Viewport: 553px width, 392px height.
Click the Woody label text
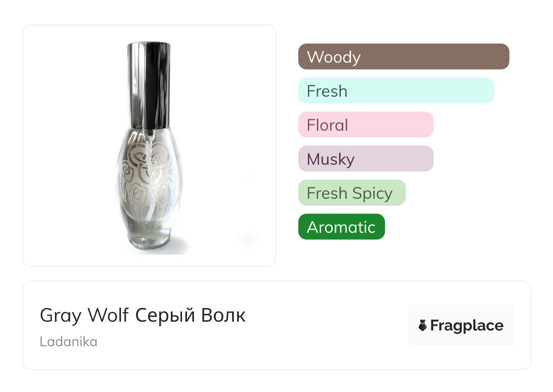(334, 57)
